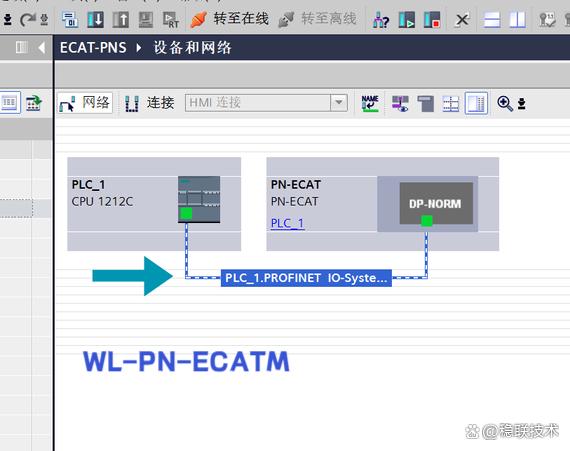Click 设备和网络 in the breadcrumb

[192, 48]
